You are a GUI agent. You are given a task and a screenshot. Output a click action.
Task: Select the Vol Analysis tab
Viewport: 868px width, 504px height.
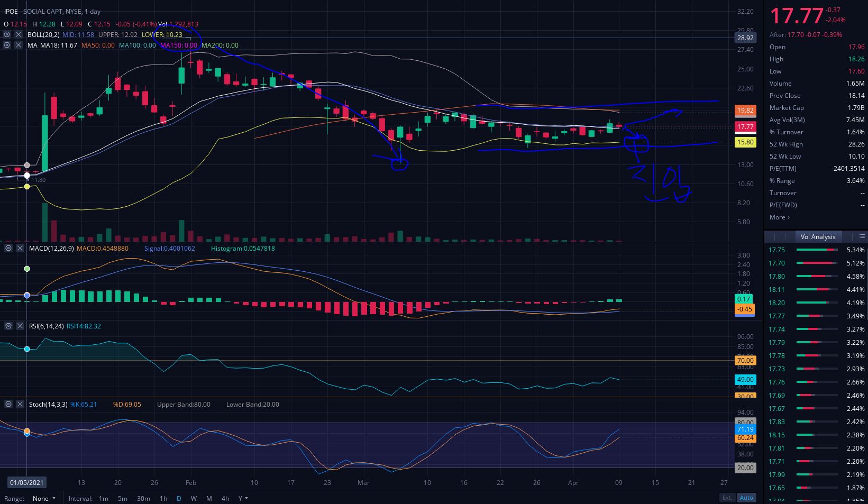(x=818, y=237)
